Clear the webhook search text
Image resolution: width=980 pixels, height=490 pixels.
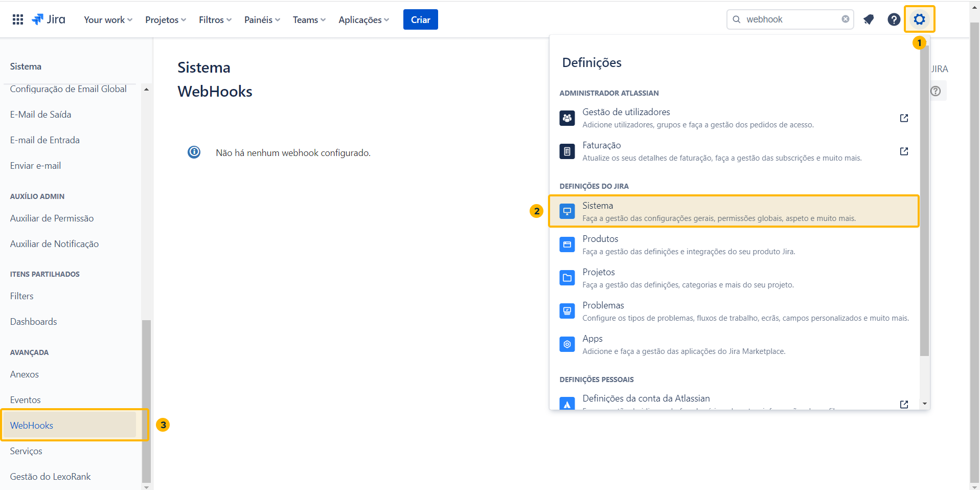click(x=846, y=19)
